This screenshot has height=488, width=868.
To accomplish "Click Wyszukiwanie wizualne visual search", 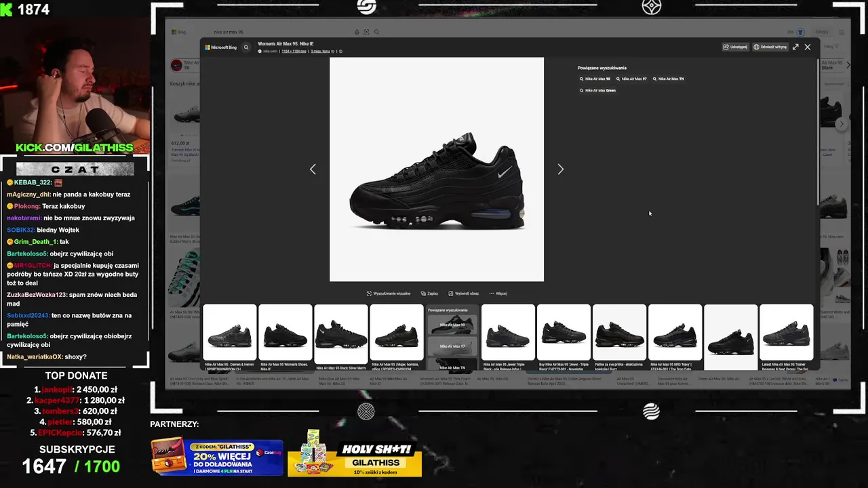I will 389,293.
